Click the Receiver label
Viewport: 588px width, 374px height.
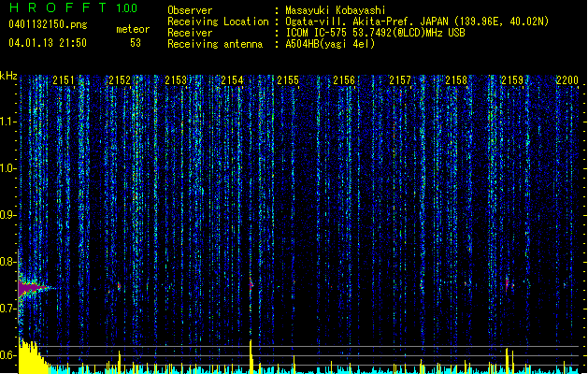pyautogui.click(x=190, y=33)
